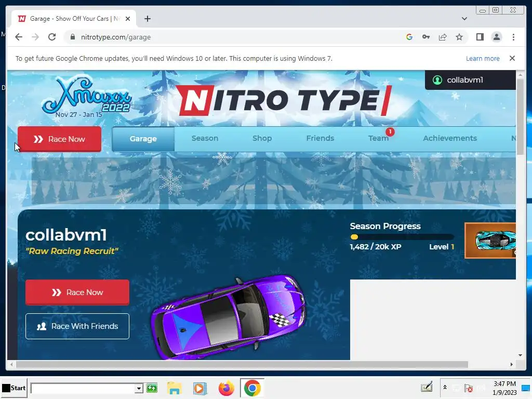The image size is (532, 399).
Task: Open the Shop nav tab
Action: 262,138
